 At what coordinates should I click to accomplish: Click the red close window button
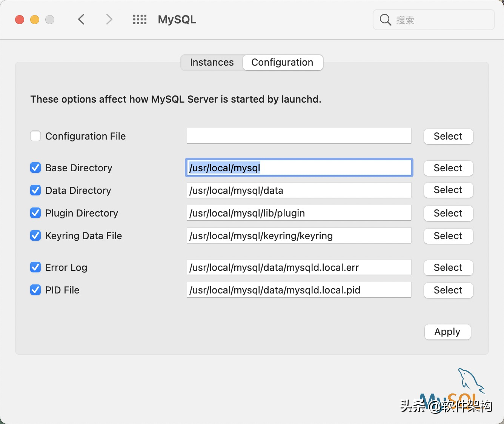20,20
